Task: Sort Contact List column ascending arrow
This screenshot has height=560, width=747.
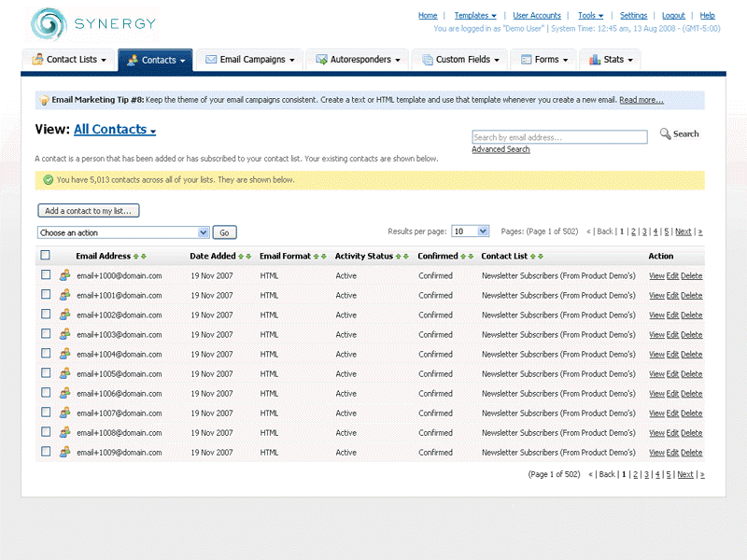Action: click(x=533, y=257)
